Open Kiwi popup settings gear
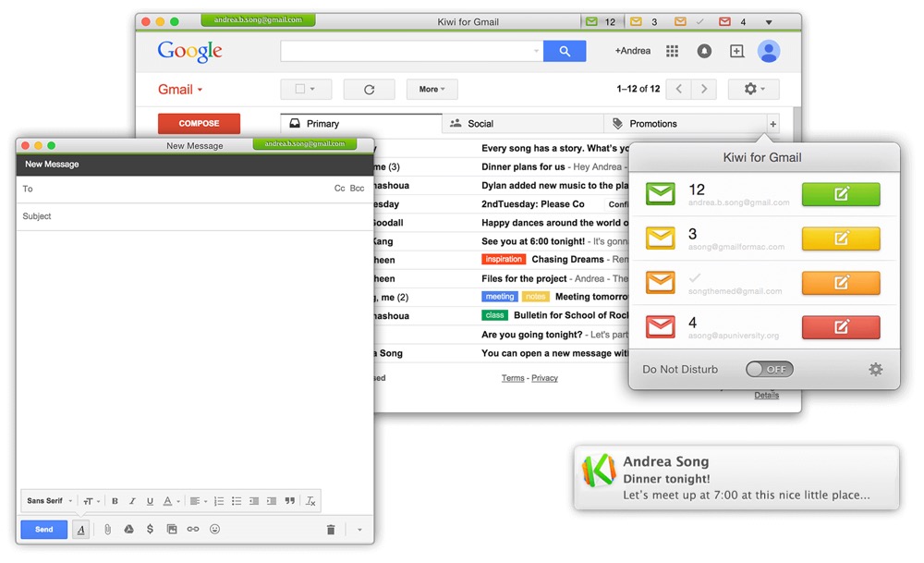Image resolution: width=924 pixels, height=563 pixels. [x=876, y=369]
